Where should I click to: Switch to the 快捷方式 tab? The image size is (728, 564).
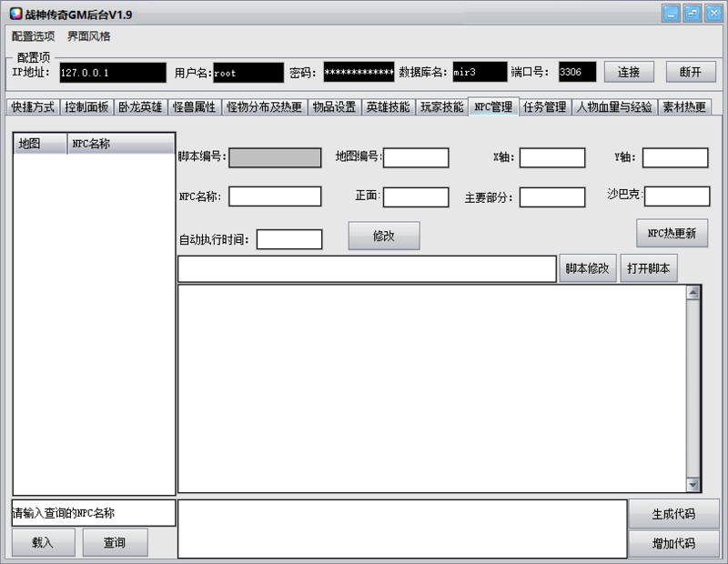(35, 106)
